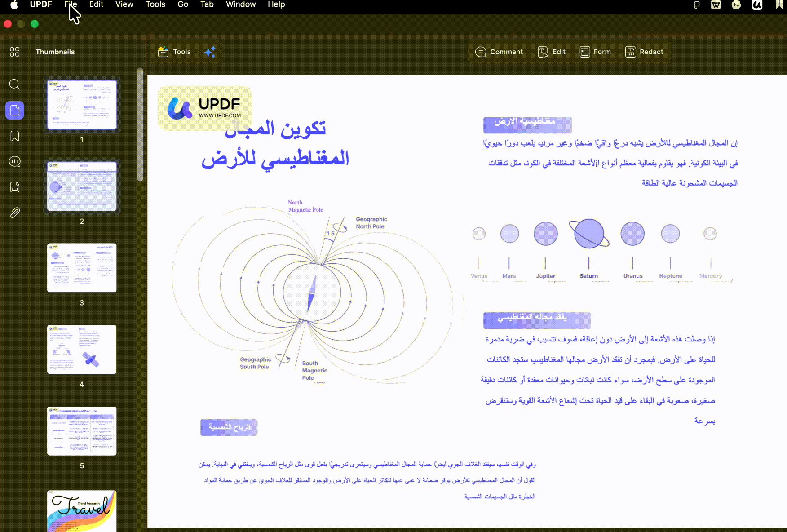The width and height of the screenshot is (787, 532).
Task: Switch to Form mode
Action: (595, 52)
